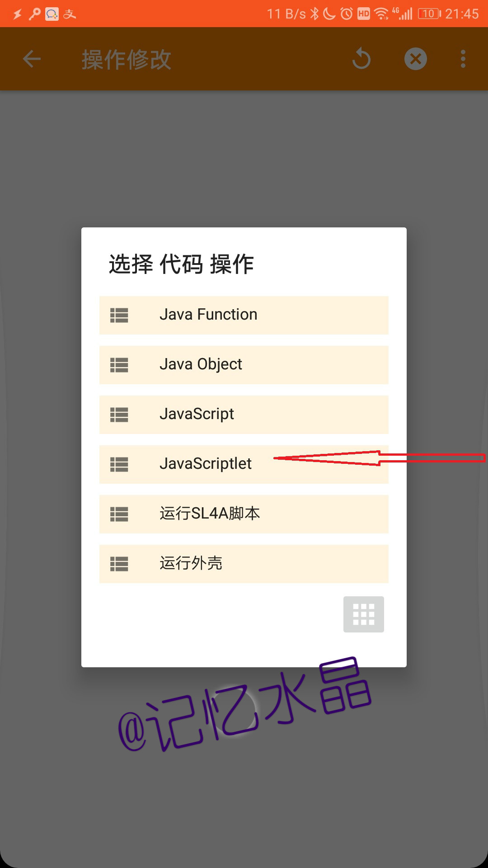
Task: Tap the 操作修改 title text
Action: click(x=127, y=60)
